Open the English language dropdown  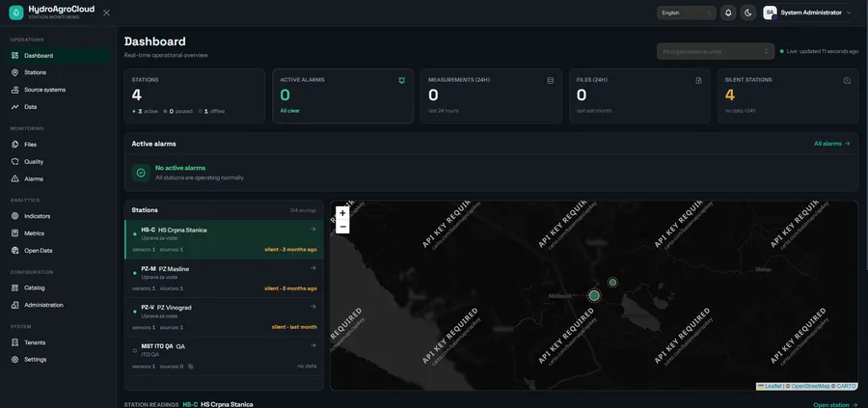687,13
